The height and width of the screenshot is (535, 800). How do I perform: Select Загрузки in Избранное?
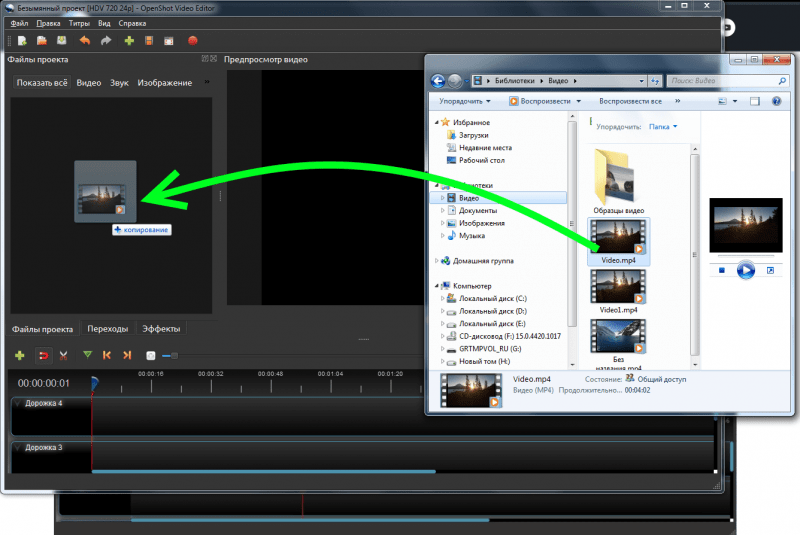473,135
